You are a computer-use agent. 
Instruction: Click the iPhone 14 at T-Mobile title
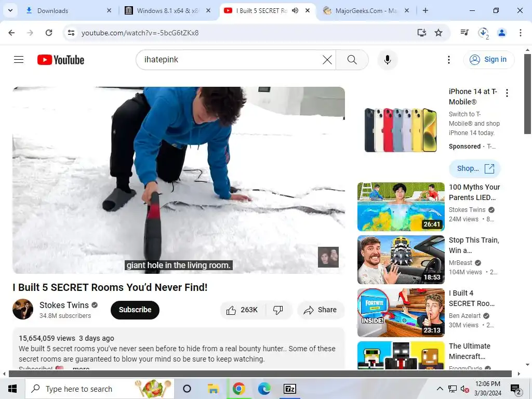click(x=473, y=97)
